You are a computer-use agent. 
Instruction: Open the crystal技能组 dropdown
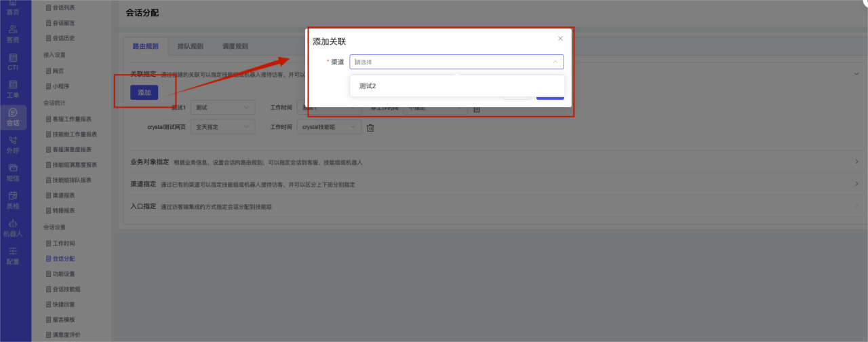click(329, 127)
